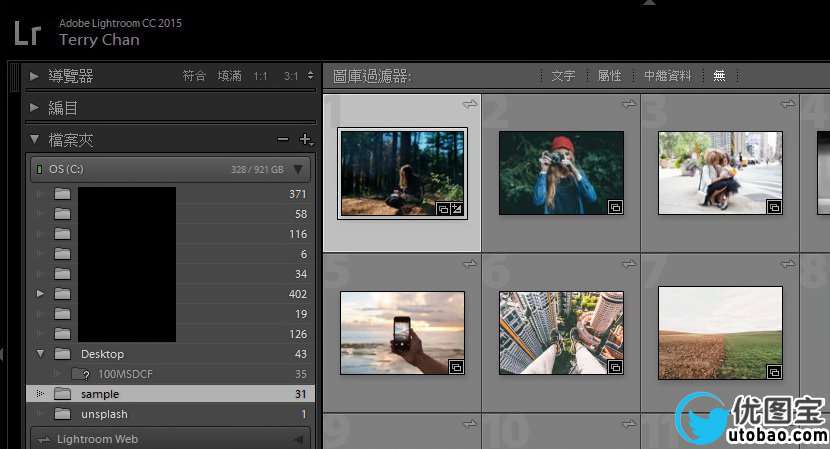This screenshot has width=830, height=449.
Task: Select the forest girl photo thumbnail
Action: point(402,173)
